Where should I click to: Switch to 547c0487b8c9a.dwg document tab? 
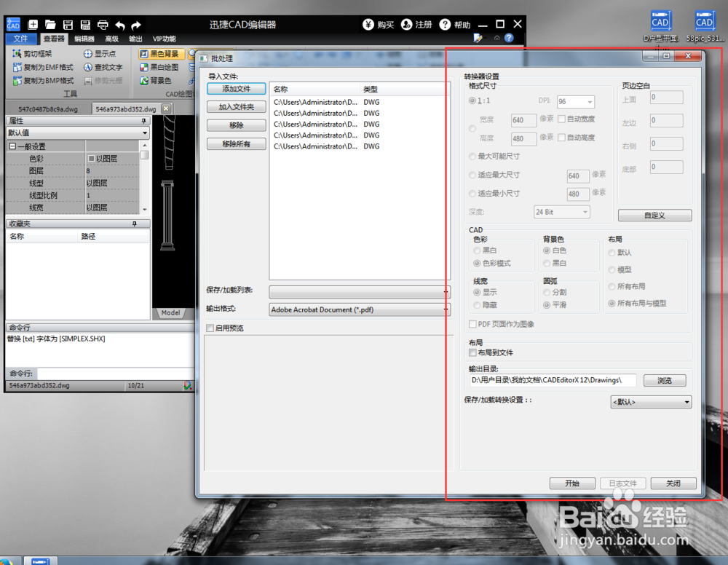(48, 109)
